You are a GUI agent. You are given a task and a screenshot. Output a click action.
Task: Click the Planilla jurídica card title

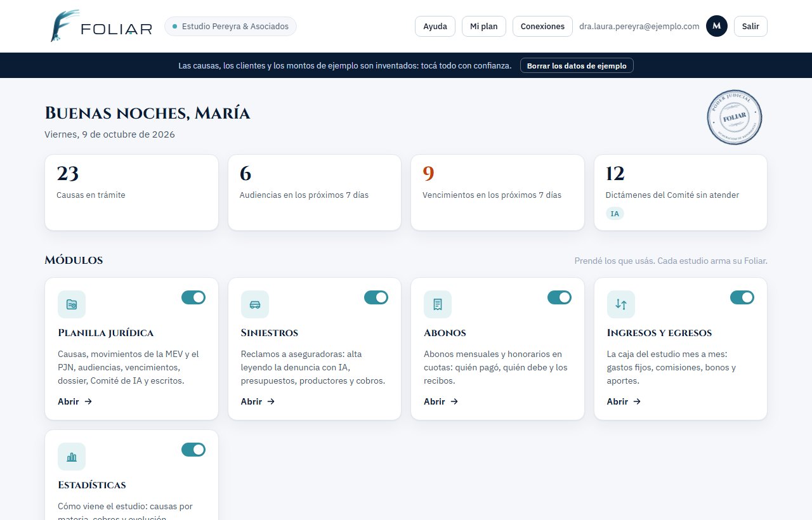tap(105, 333)
